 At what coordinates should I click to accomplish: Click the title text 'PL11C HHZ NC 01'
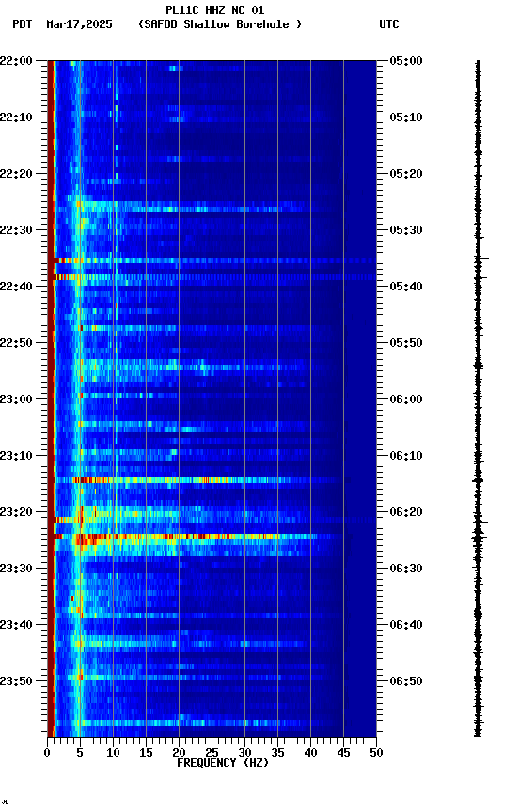(x=215, y=10)
